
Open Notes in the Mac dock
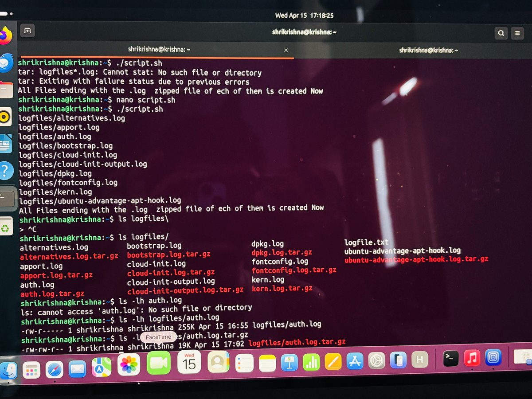(x=267, y=364)
